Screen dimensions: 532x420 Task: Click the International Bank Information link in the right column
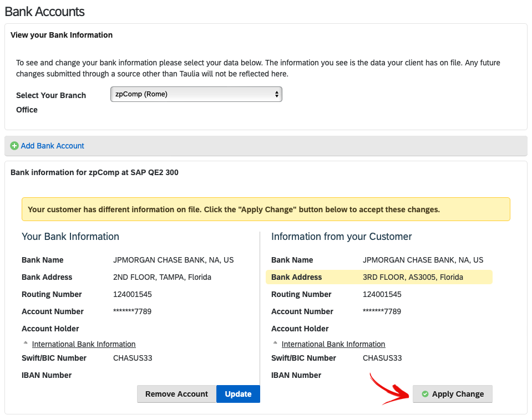coord(333,344)
